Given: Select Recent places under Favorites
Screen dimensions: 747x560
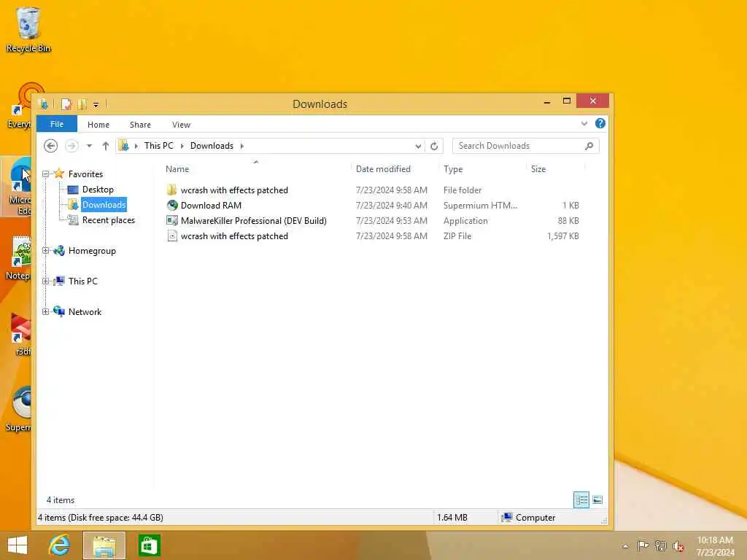Looking at the screenshot, I should (x=108, y=220).
